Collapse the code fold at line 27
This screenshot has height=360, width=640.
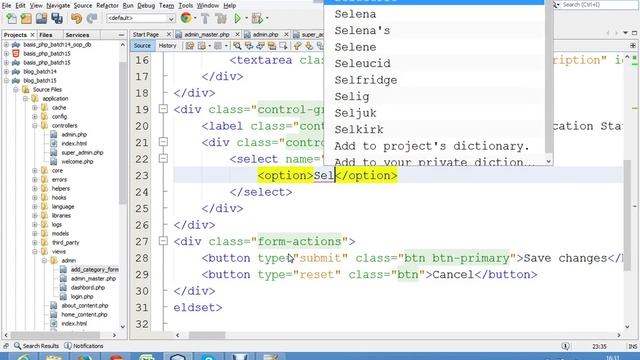pos(163,241)
